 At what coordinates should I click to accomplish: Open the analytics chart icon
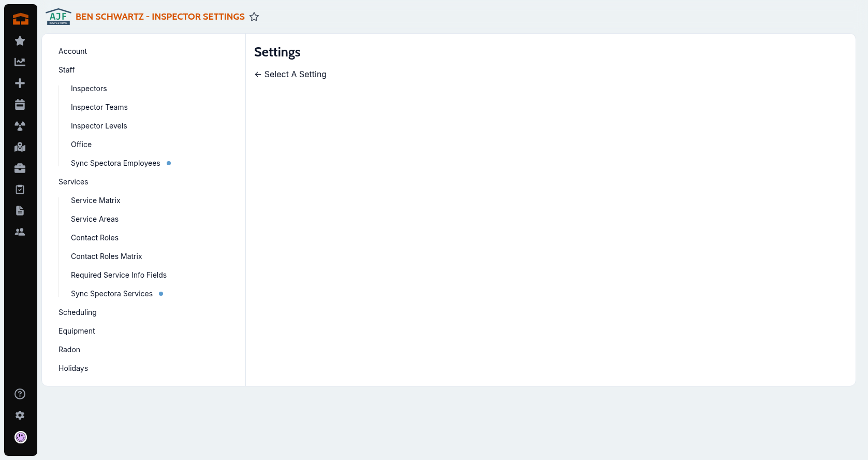pos(20,62)
